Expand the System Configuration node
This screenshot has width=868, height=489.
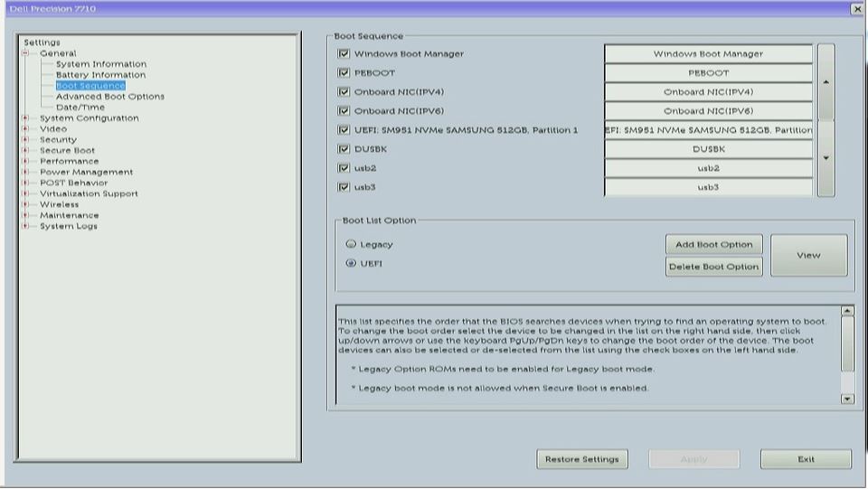[25, 118]
